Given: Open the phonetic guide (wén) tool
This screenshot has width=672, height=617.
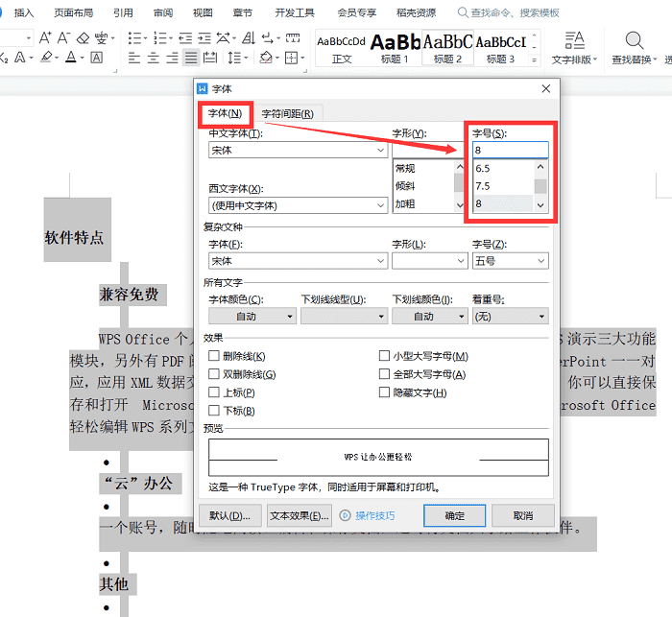Looking at the screenshot, I should [102, 38].
